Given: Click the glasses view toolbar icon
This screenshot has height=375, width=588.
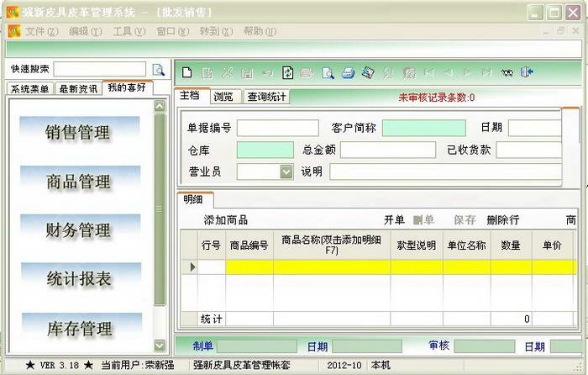Looking at the screenshot, I should 507,72.
